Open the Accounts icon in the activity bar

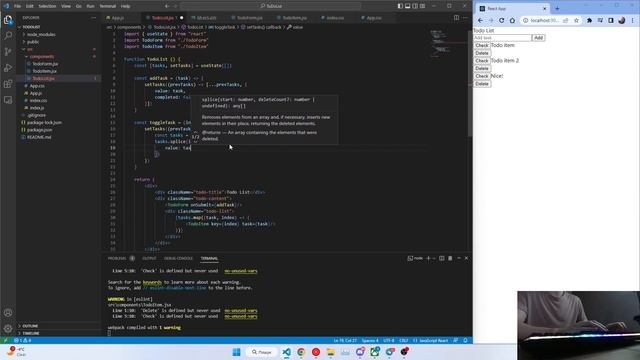coord(8,313)
